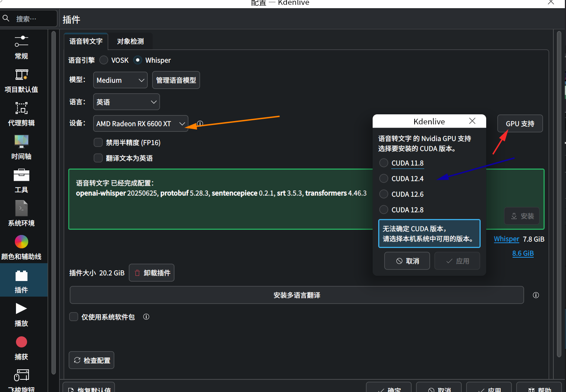Open the 项目默认值 settings category

[x=22, y=81]
